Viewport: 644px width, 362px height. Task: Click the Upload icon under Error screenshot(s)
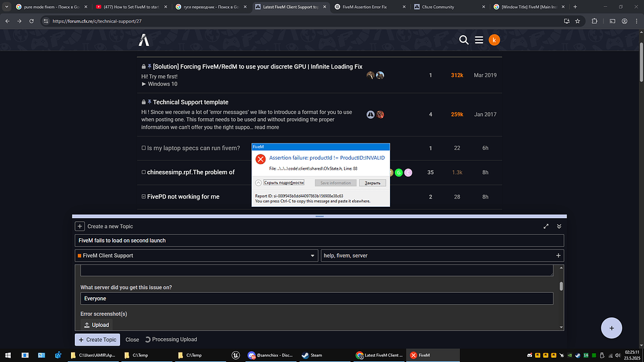[x=87, y=325]
